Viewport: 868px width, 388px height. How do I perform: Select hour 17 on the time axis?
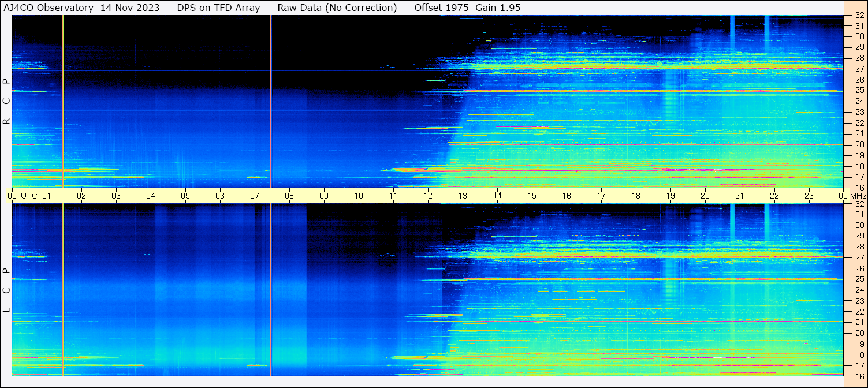point(601,196)
